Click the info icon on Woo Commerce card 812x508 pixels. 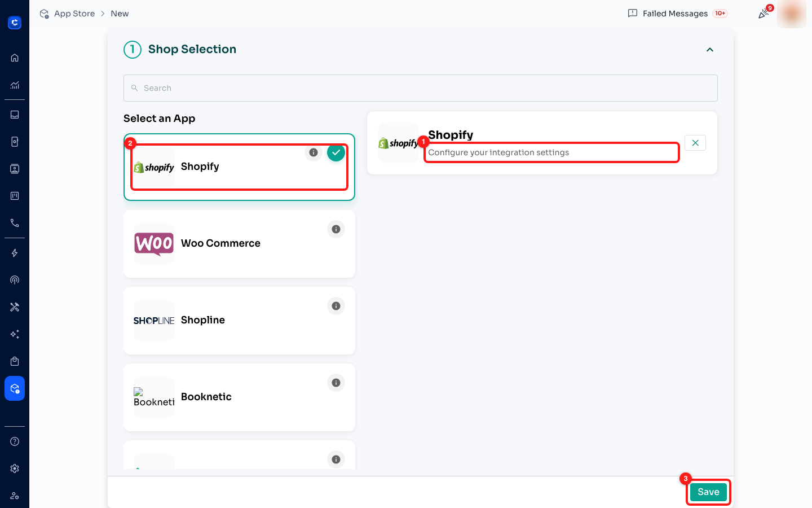(336, 229)
